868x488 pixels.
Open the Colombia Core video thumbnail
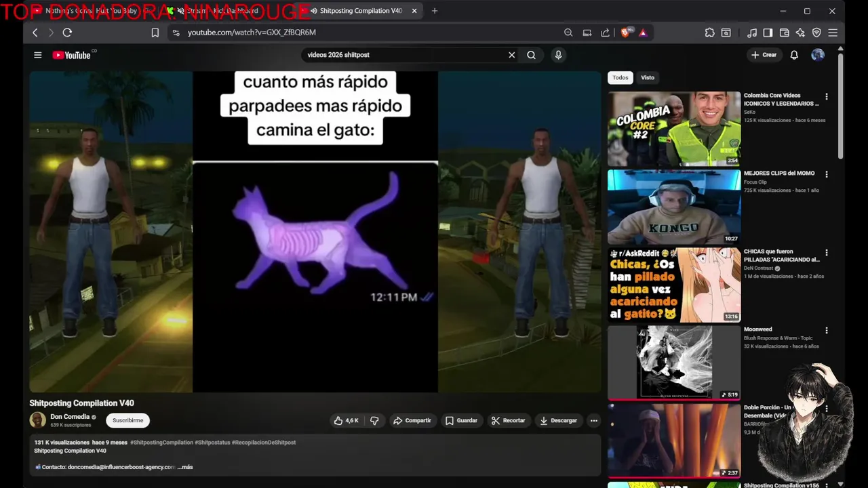pyautogui.click(x=674, y=129)
